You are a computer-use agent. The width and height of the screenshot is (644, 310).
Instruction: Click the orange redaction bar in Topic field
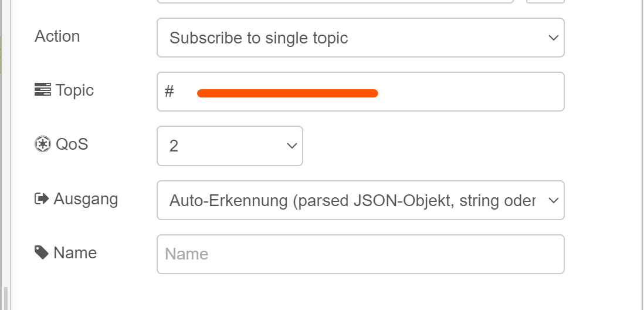287,93
